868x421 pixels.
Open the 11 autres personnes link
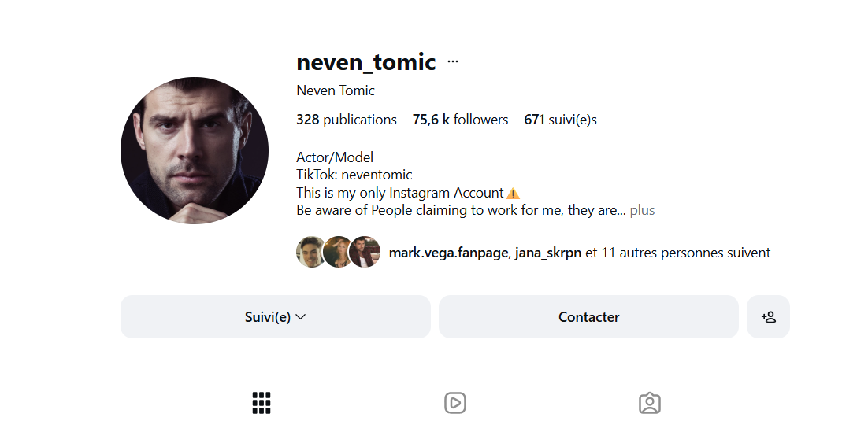tap(684, 253)
